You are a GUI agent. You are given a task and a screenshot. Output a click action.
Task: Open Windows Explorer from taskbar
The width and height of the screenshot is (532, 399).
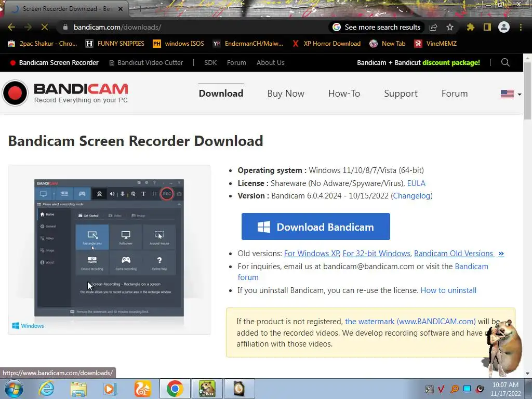click(x=78, y=389)
